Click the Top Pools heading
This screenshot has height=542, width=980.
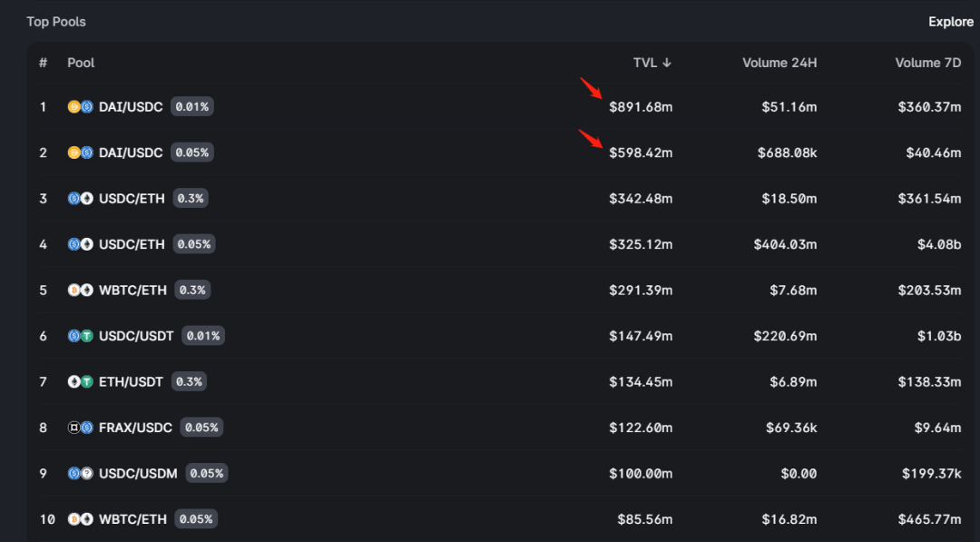56,22
